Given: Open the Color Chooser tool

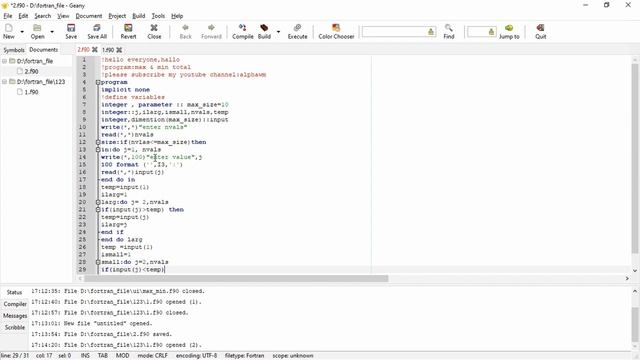Looking at the screenshot, I should pyautogui.click(x=336, y=31).
